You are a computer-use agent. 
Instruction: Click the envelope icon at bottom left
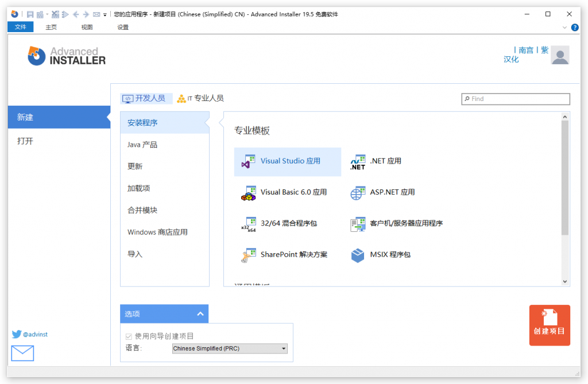click(x=22, y=353)
